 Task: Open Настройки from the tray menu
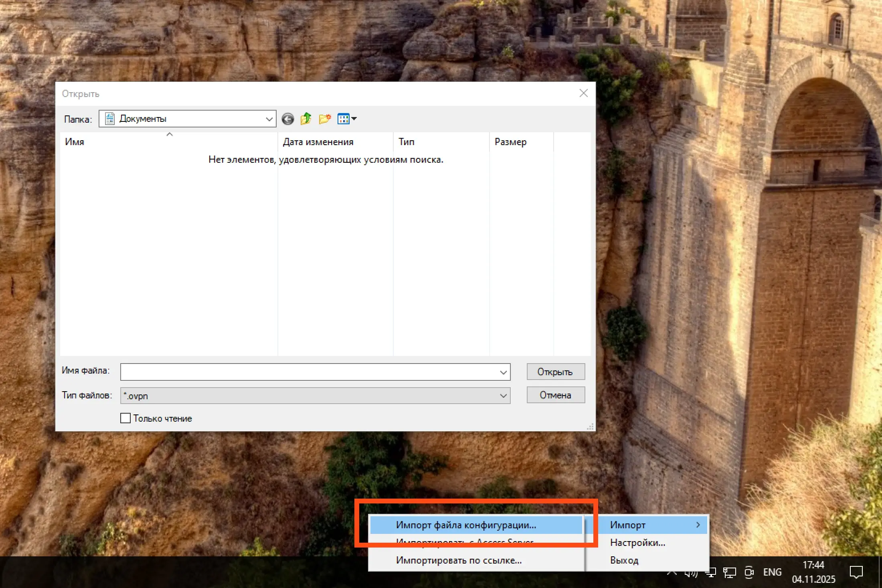(637, 543)
